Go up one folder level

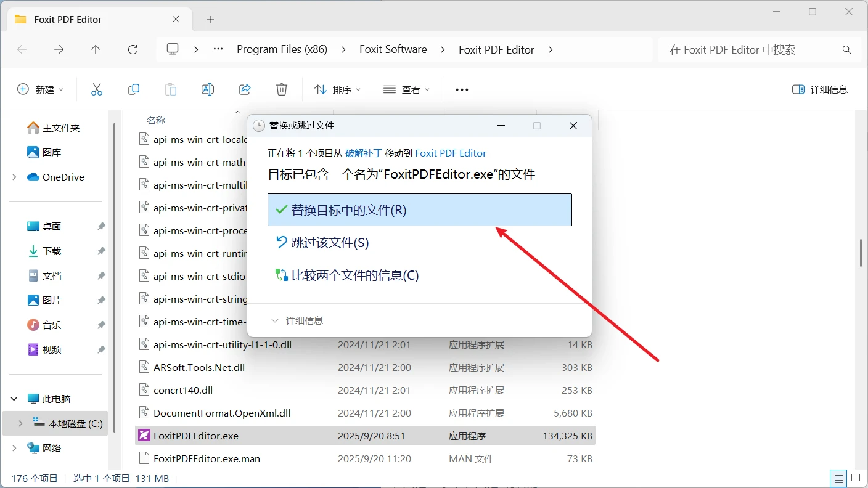(x=96, y=49)
